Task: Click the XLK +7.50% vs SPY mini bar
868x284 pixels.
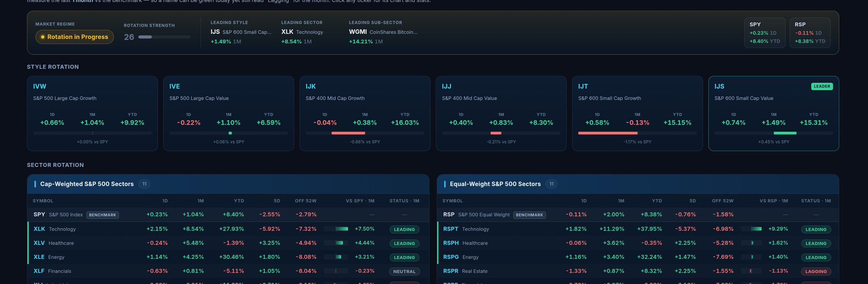Action: coord(336,229)
